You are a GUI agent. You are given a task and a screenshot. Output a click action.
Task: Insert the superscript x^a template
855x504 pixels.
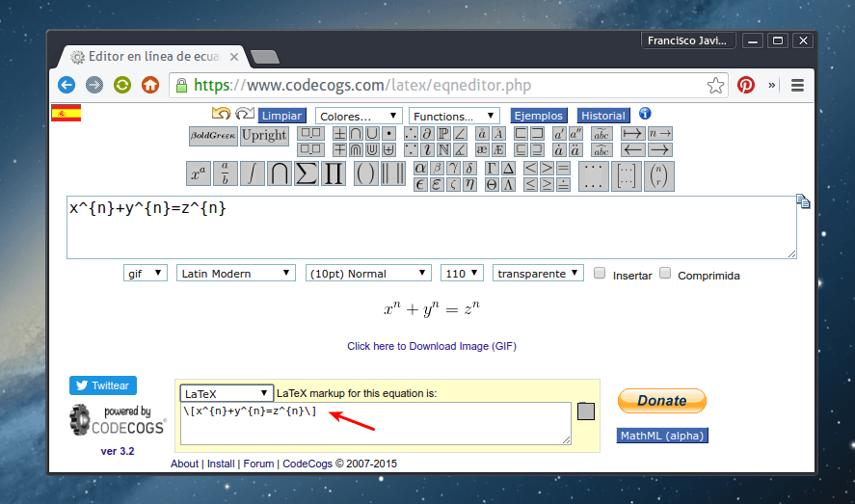[x=198, y=173]
